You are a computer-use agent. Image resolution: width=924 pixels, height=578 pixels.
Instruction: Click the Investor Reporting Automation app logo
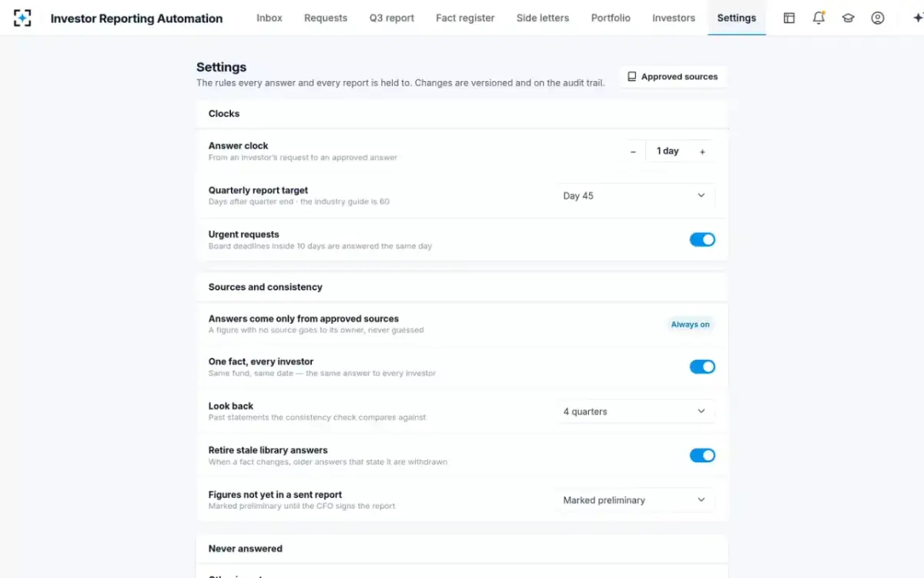[22, 18]
